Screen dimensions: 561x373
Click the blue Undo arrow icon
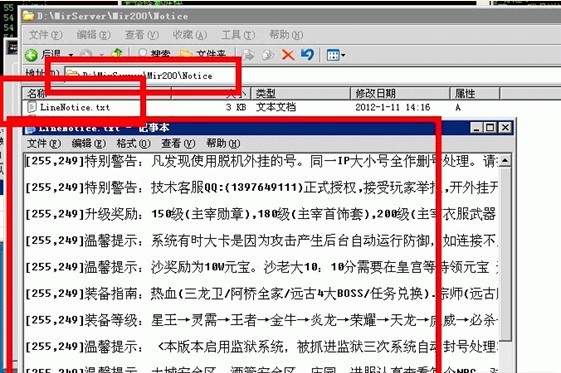pyautogui.click(x=307, y=55)
